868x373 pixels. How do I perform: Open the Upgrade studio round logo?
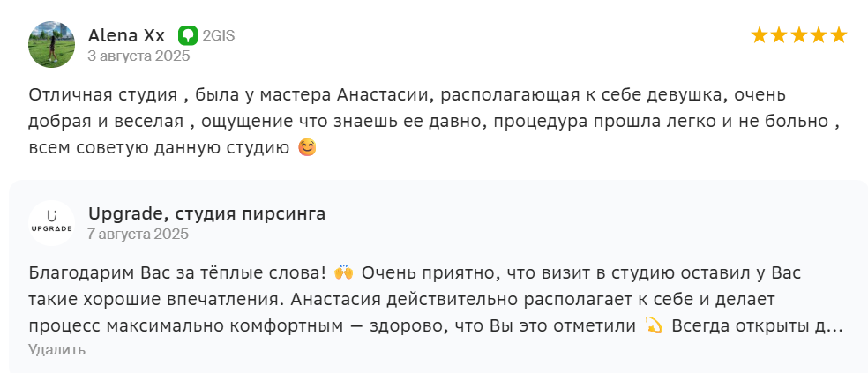tap(52, 223)
